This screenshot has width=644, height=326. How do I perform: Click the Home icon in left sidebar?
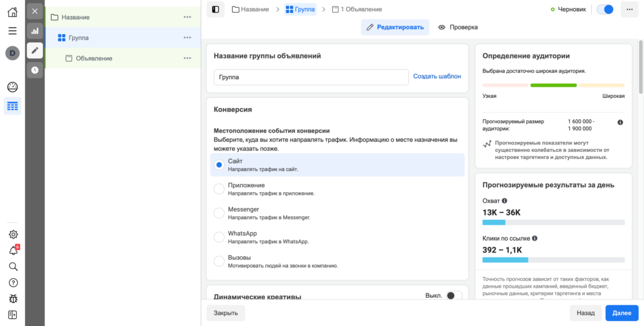coord(13,12)
